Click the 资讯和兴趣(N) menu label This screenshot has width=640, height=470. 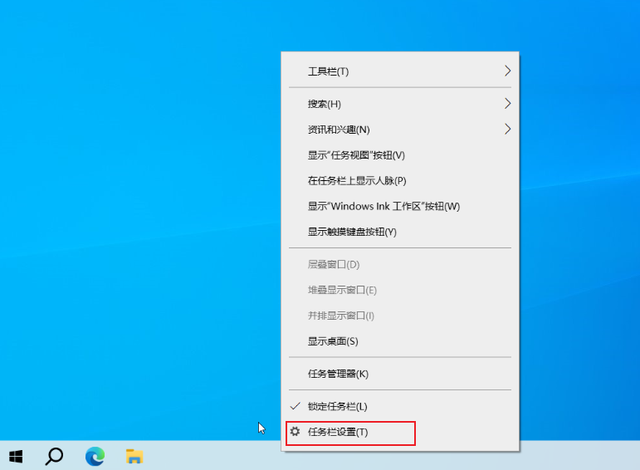pyautogui.click(x=338, y=130)
